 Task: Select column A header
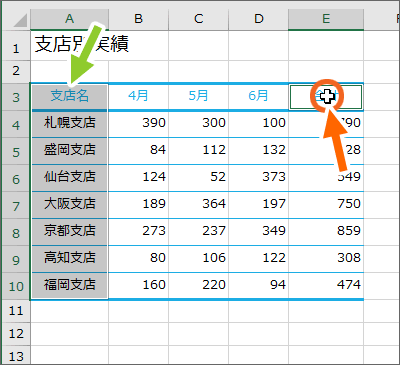(69, 19)
